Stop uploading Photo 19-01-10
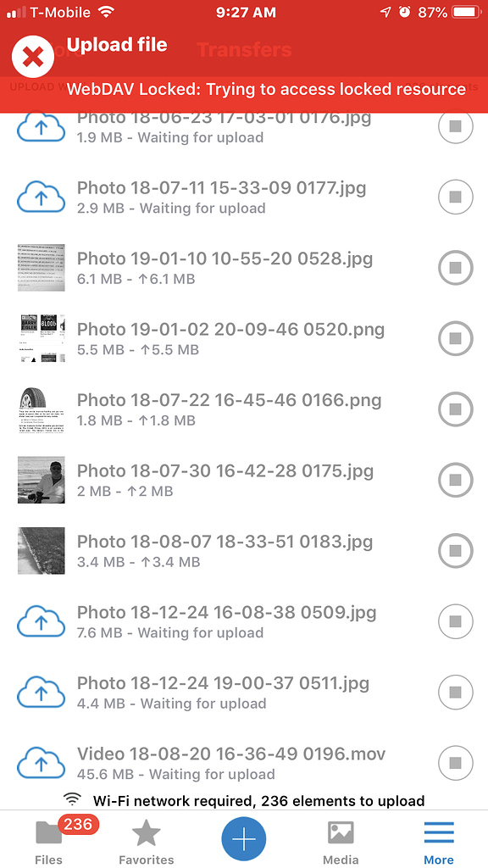 click(x=455, y=268)
